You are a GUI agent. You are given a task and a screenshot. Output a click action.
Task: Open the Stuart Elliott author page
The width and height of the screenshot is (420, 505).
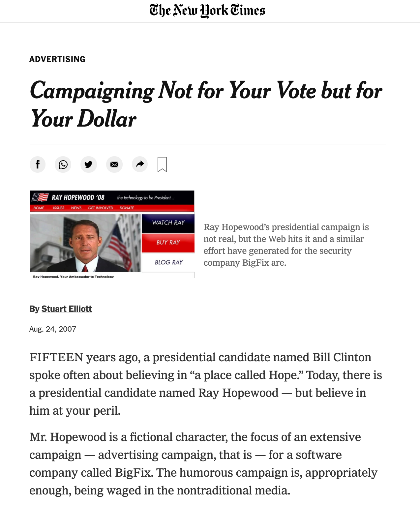(67, 309)
